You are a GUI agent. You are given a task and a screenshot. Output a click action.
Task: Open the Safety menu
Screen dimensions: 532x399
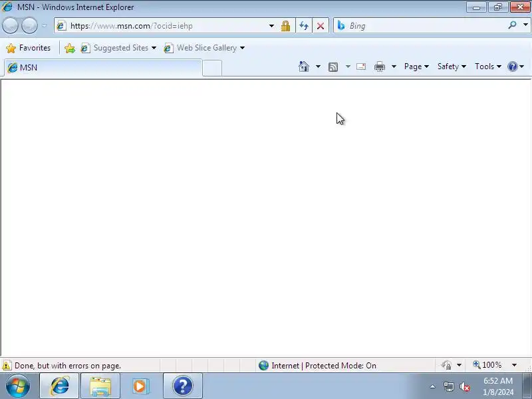tap(452, 66)
